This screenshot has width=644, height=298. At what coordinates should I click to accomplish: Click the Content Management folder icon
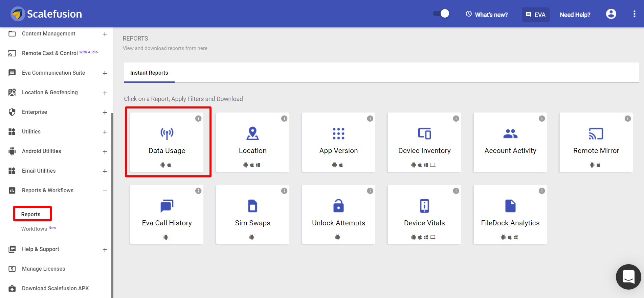pyautogui.click(x=12, y=33)
